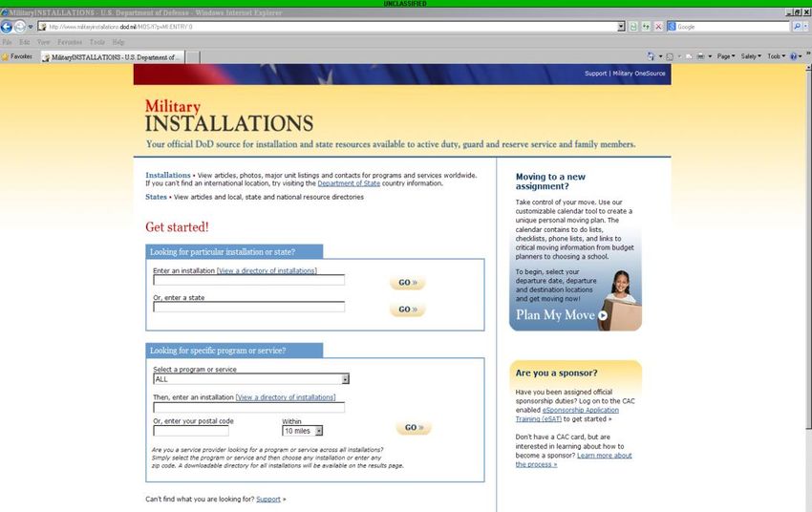Image resolution: width=812 pixels, height=512 pixels.
Task: Open the Favorites star button
Action: coord(17,56)
